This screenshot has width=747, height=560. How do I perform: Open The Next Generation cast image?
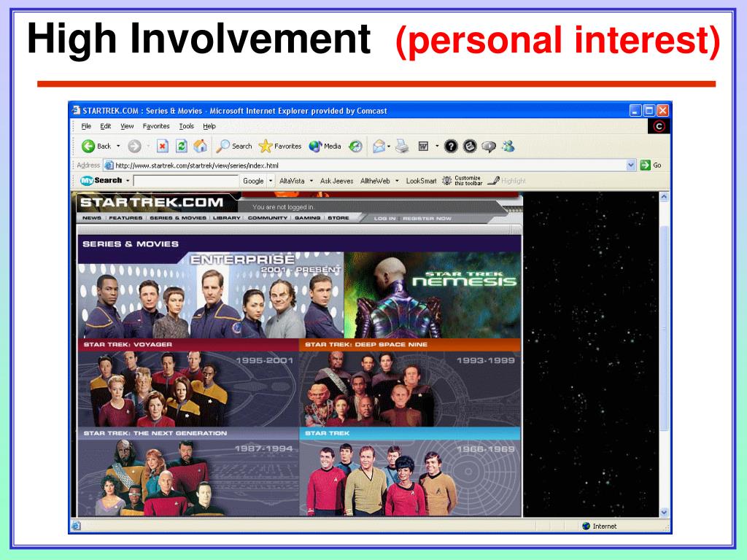pyautogui.click(x=188, y=478)
